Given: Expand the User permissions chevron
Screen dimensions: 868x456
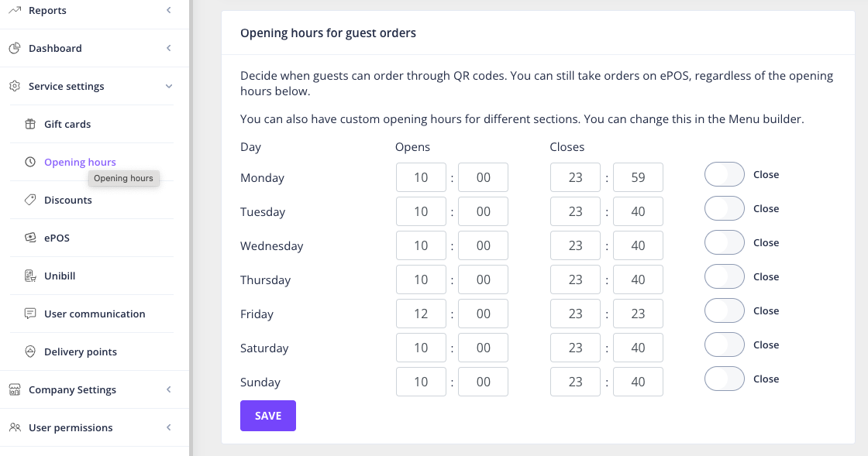Looking at the screenshot, I should (x=169, y=427).
